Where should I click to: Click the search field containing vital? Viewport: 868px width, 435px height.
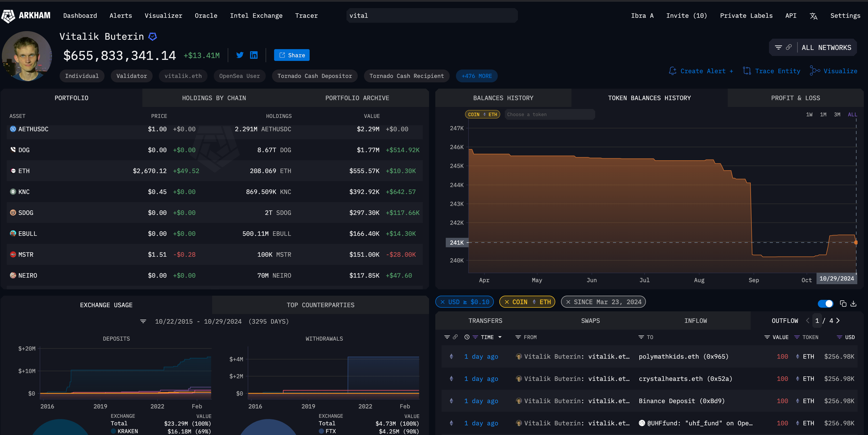[432, 15]
